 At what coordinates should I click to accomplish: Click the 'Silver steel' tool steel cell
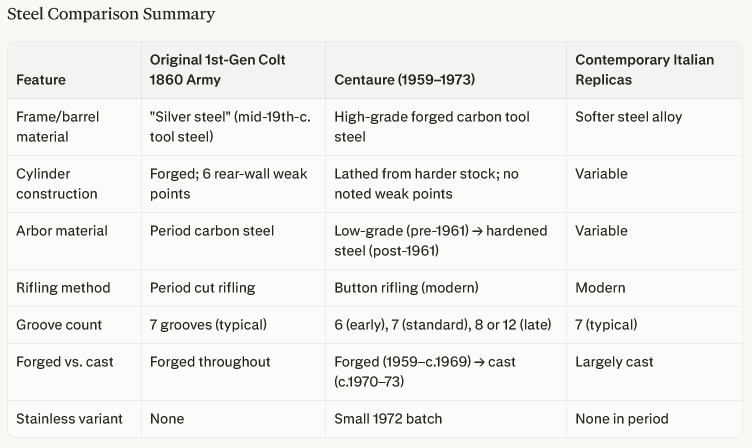tap(230, 127)
